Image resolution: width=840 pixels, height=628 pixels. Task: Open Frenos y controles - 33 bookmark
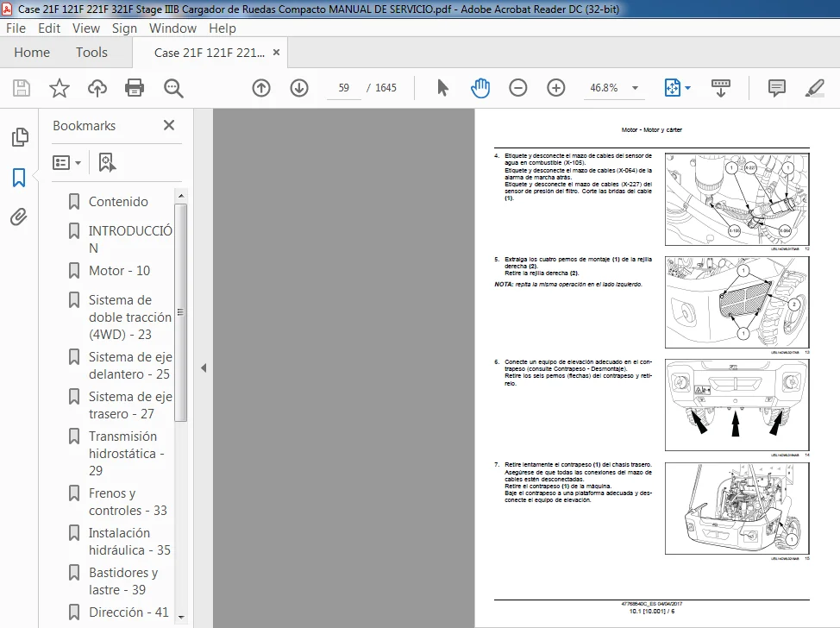[x=128, y=501]
